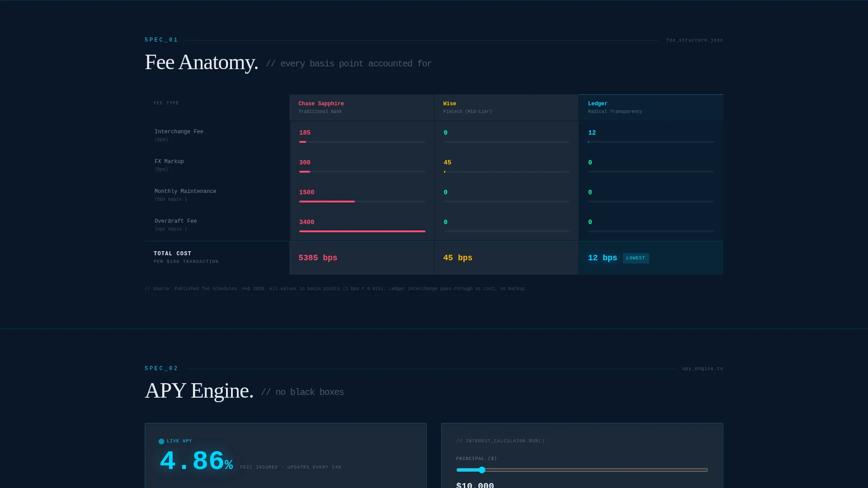Click the 4.86% APY figure

[x=196, y=461]
